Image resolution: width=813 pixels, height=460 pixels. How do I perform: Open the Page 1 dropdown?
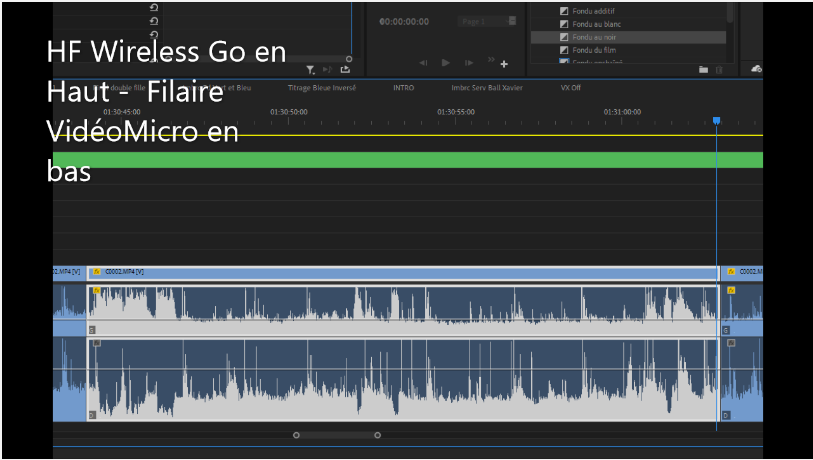point(487,21)
